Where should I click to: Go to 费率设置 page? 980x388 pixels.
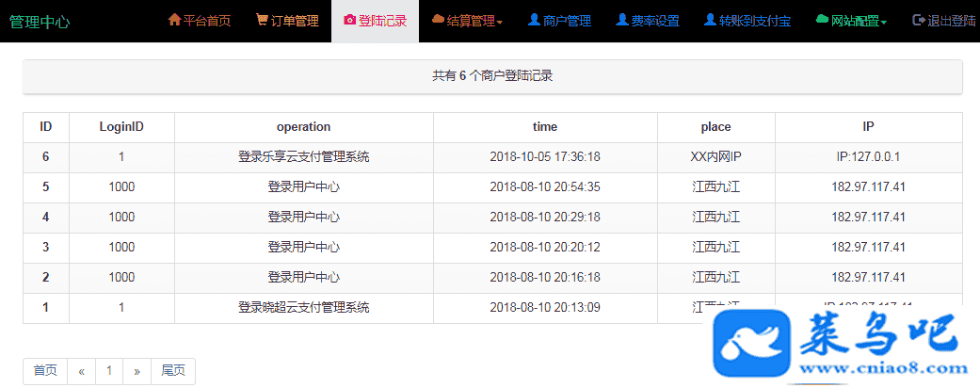click(654, 21)
